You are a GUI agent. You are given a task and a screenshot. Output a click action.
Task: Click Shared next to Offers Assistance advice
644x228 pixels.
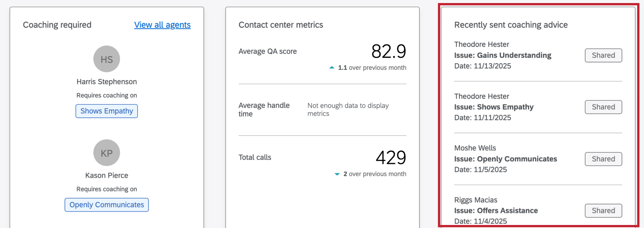603,211
